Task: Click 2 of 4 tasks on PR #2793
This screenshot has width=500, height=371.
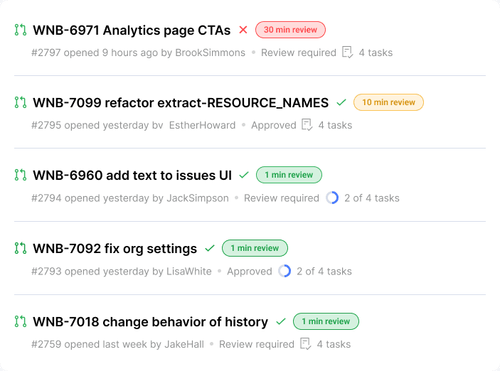Action: (x=324, y=271)
